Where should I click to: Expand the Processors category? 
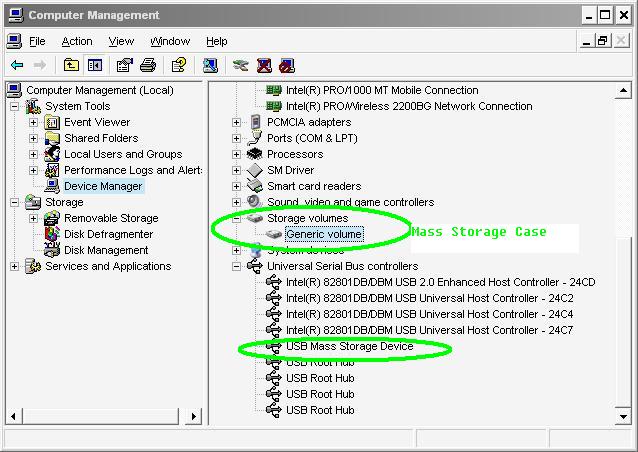coord(236,155)
